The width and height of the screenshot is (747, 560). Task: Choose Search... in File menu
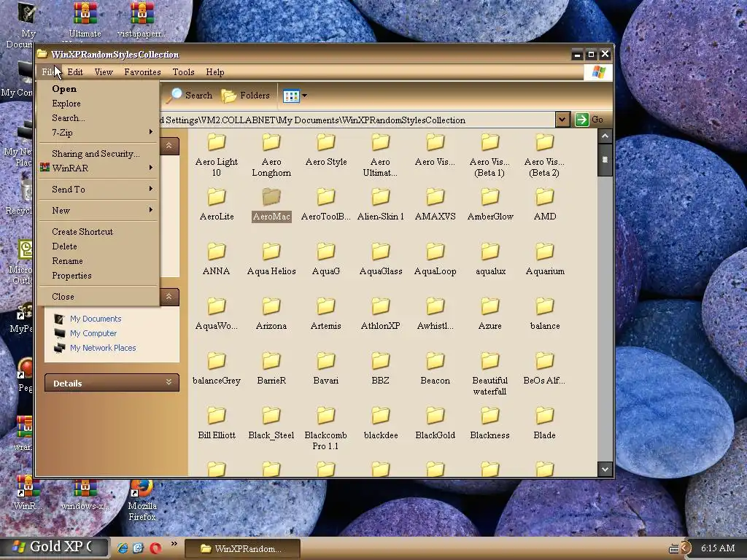(x=98, y=117)
